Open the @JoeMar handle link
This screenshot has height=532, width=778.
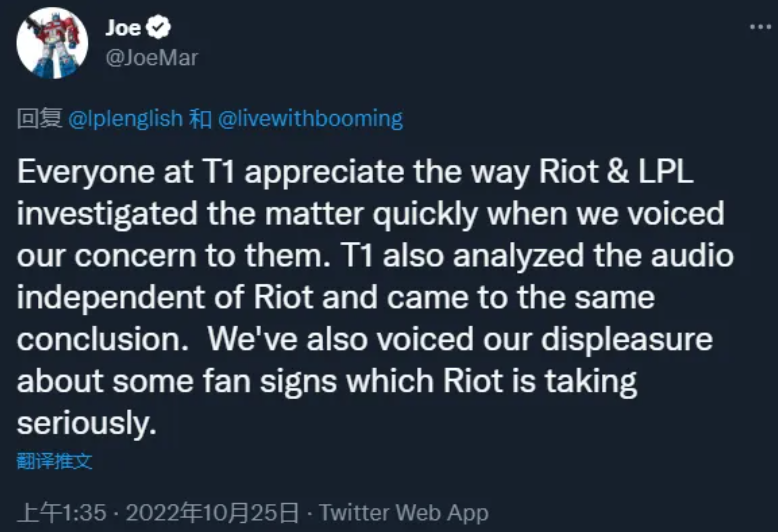point(151,58)
